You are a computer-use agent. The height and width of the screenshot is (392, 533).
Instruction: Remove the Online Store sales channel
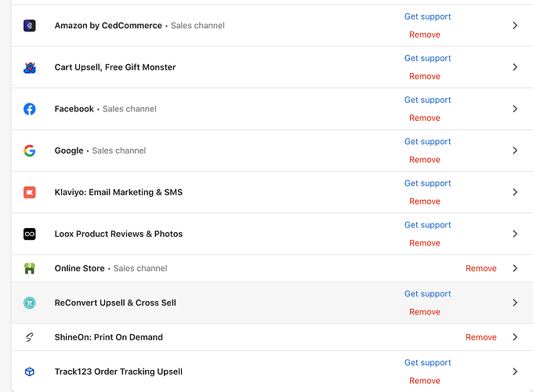pos(480,268)
